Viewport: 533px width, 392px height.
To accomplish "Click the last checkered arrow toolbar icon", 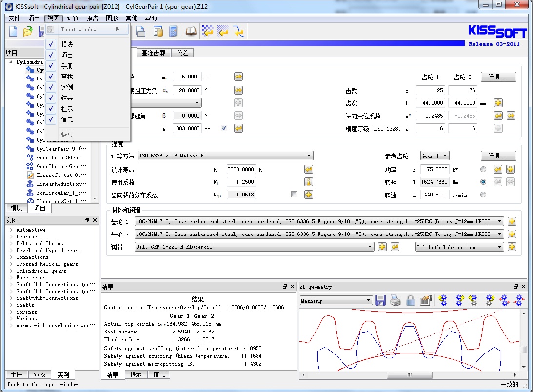I will [238, 31].
